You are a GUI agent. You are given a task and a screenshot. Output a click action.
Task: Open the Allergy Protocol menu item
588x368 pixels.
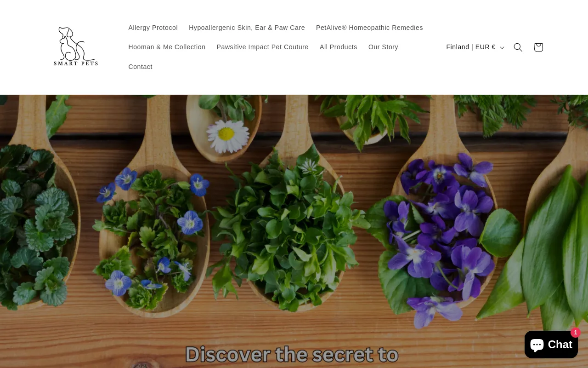153,28
